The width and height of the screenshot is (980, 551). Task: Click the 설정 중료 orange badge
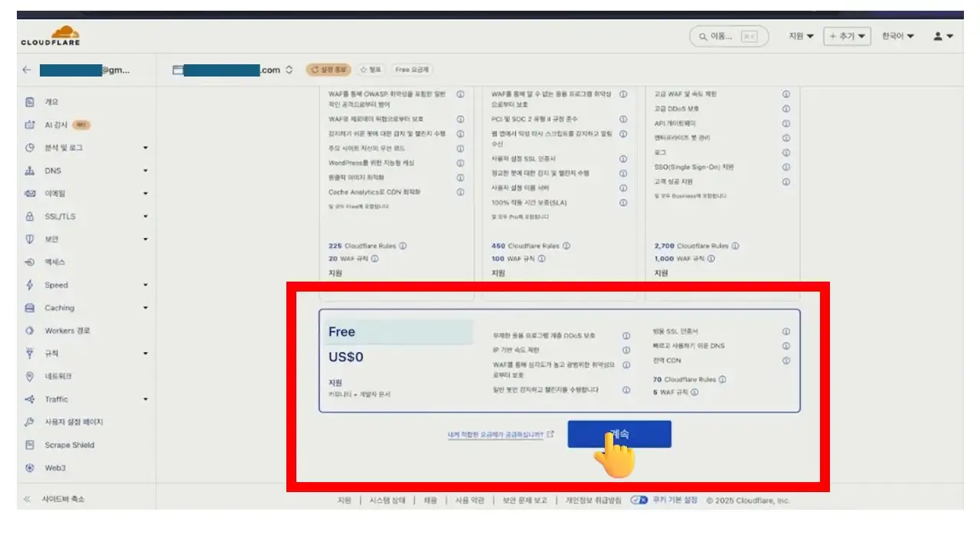(x=328, y=70)
